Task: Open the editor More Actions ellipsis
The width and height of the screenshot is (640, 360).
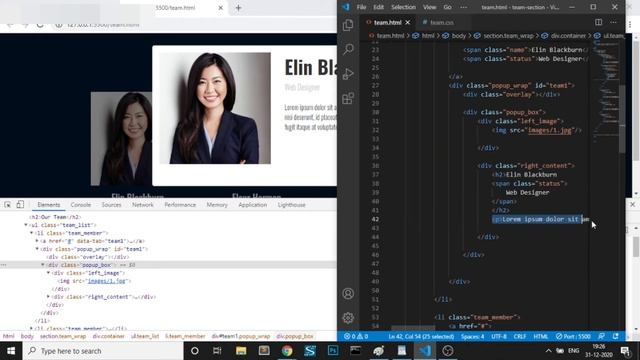Action: click(x=613, y=22)
